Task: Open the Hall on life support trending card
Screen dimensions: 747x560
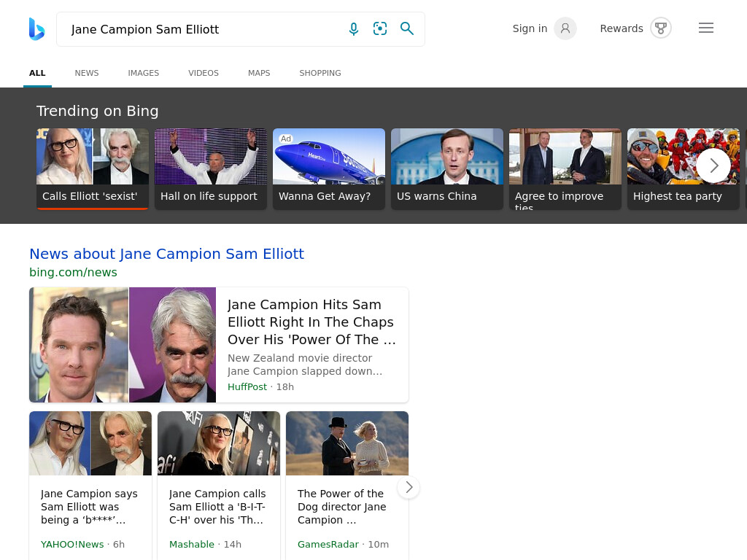Action: tap(211, 168)
